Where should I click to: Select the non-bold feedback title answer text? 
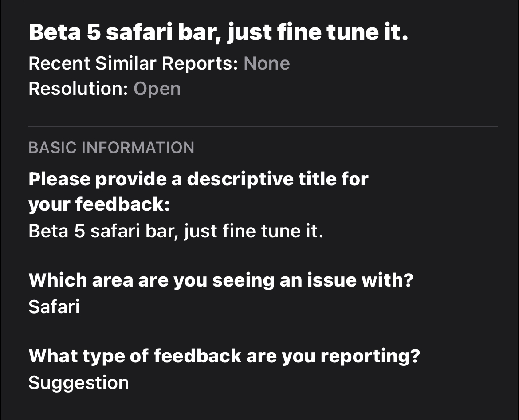[x=176, y=231]
